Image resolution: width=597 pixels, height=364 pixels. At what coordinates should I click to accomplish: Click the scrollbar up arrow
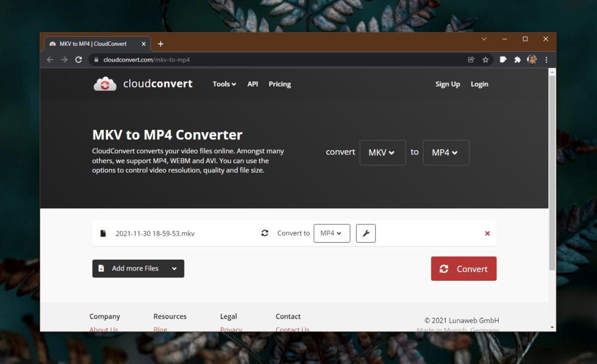pos(552,73)
